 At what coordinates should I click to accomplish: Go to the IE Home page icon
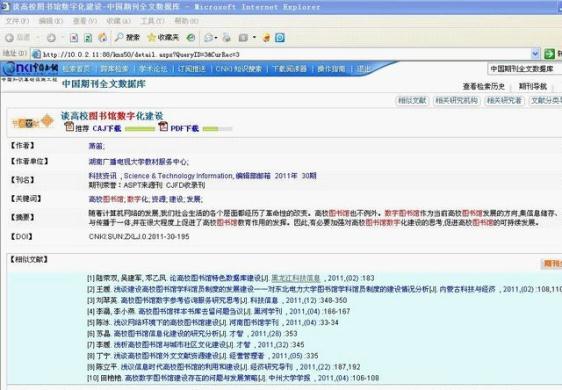[x=103, y=37]
